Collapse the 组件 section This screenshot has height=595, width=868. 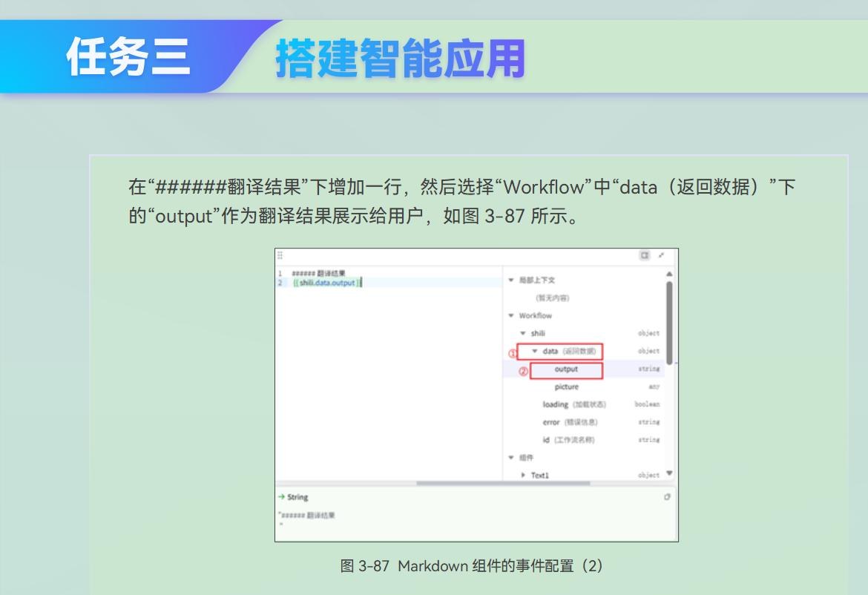pos(511,457)
